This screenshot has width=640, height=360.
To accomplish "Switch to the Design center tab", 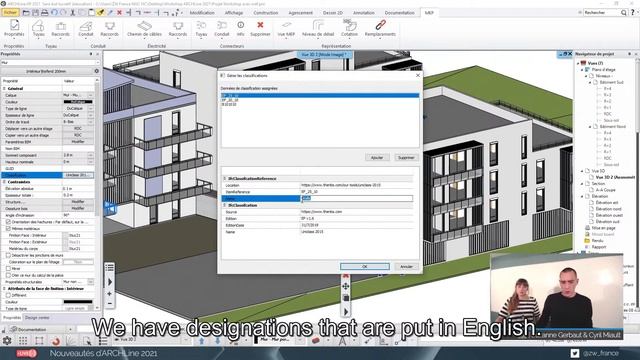I will click(37, 318).
